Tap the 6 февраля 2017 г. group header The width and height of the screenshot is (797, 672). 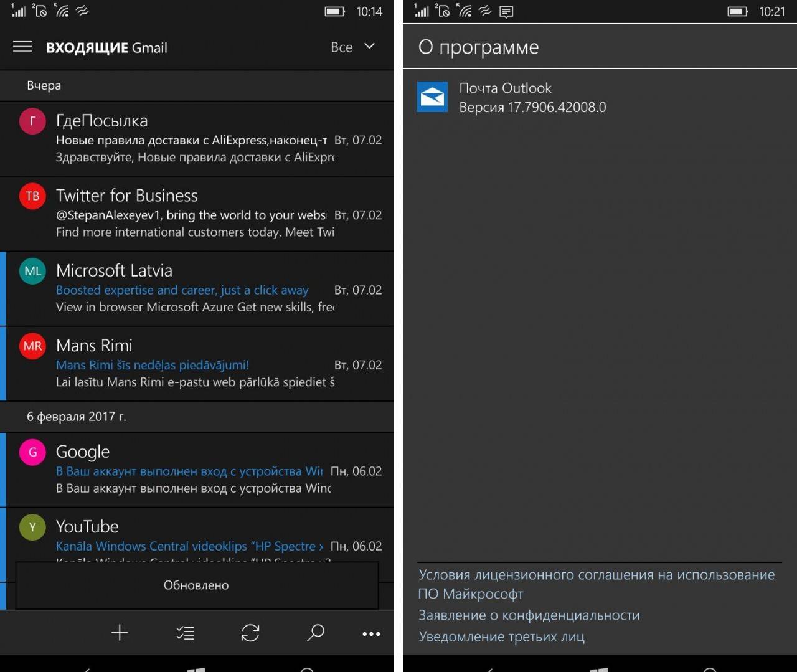pyautogui.click(x=197, y=417)
